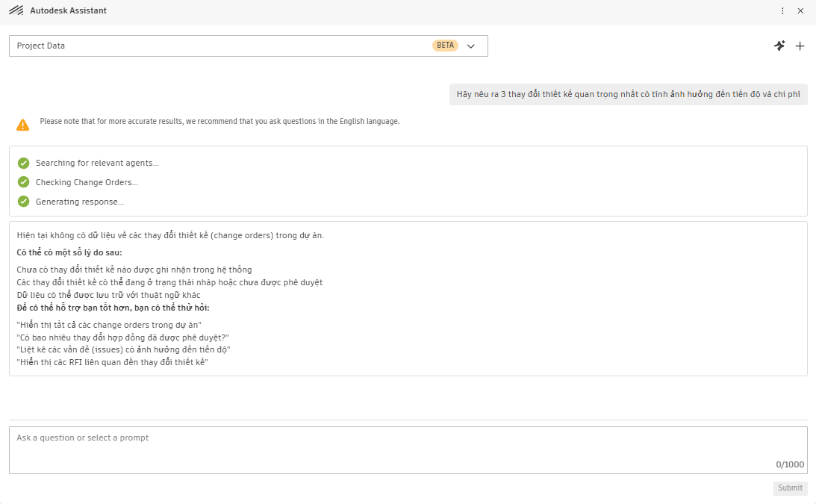816x504 pixels.
Task: Click the BETA badge label
Action: tap(445, 46)
